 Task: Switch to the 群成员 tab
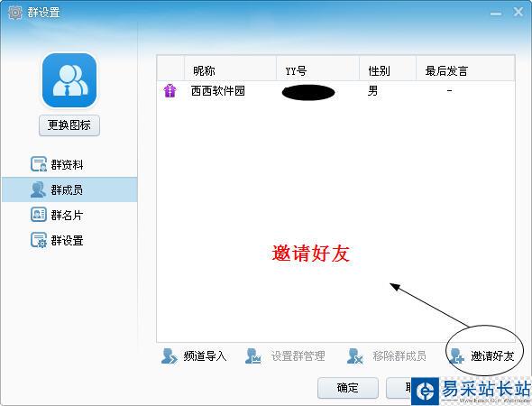[x=69, y=189]
